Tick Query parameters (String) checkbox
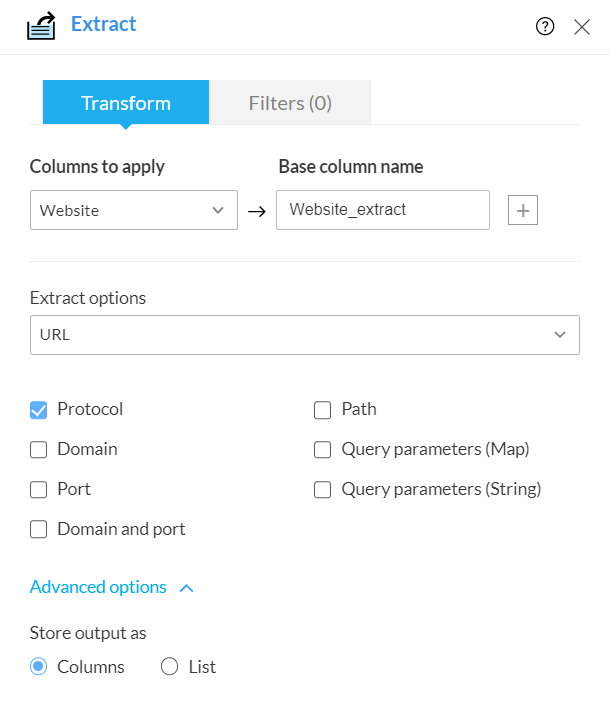This screenshot has height=709, width=610. pyautogui.click(x=323, y=490)
